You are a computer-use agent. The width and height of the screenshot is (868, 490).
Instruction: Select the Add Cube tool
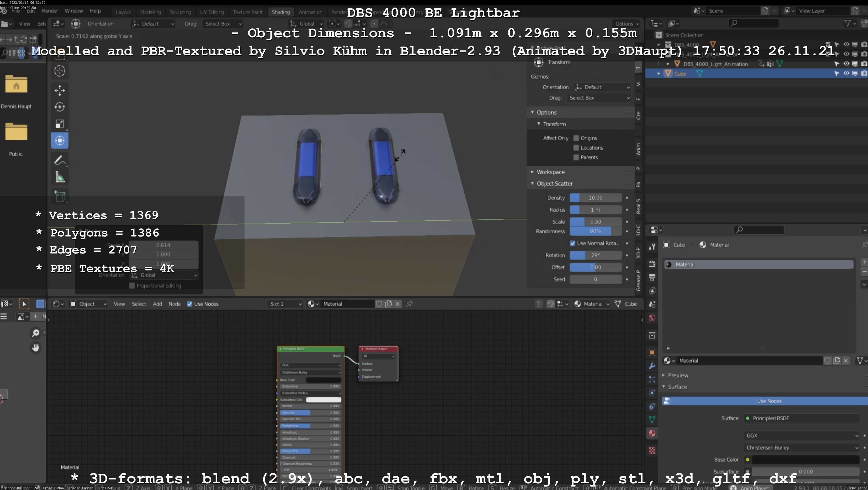click(60, 197)
